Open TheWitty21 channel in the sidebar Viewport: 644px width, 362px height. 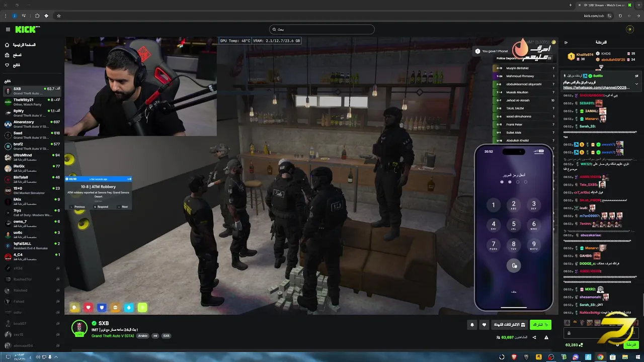pos(32,102)
